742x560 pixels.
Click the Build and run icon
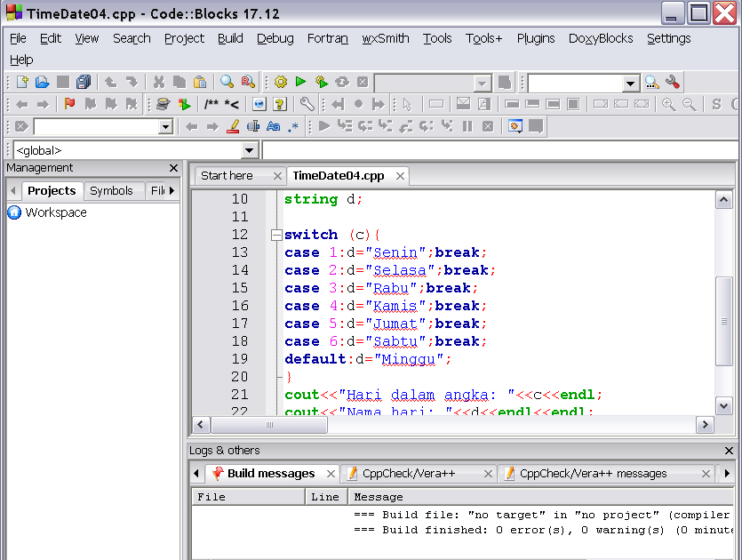(x=320, y=81)
